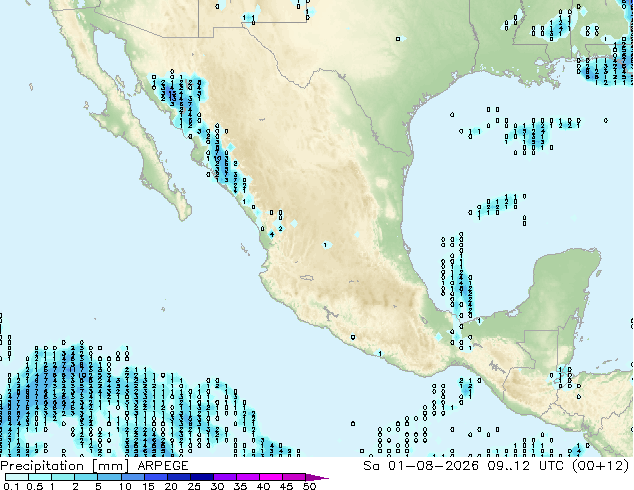Click the over-50 mm legend arrow tip

click(x=317, y=477)
